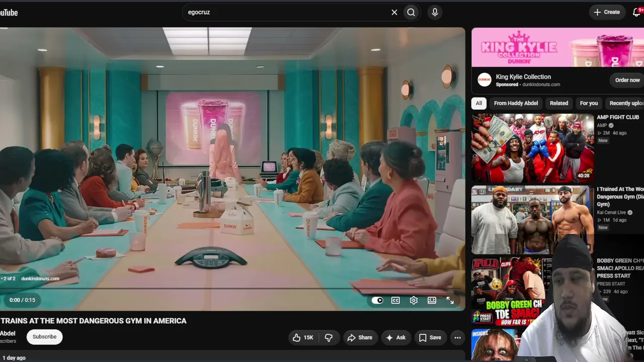The height and width of the screenshot is (362, 644).
Task: Select the Related filter chip
Action: coord(558,103)
